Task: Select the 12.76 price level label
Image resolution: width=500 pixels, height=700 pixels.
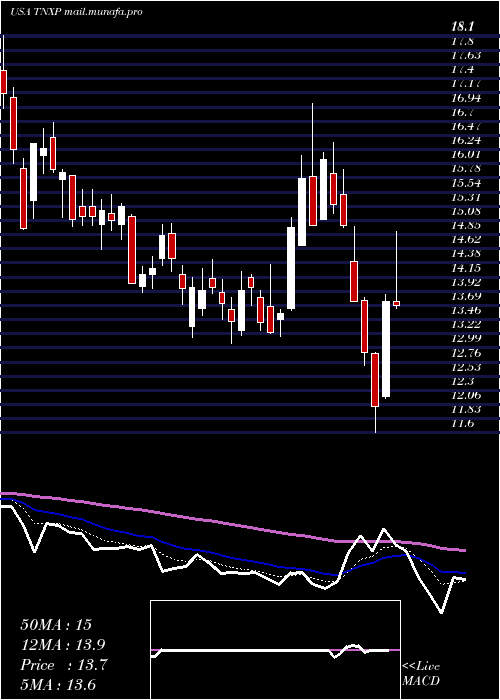Action: click(x=466, y=353)
